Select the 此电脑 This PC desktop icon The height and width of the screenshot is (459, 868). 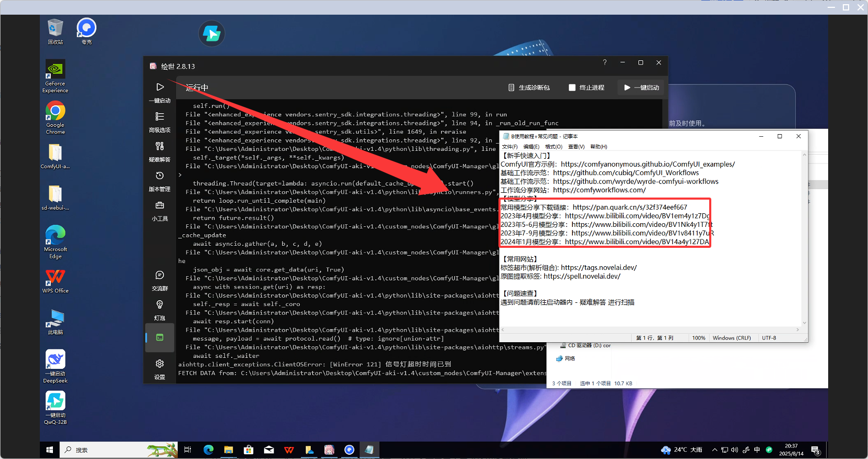[55, 322]
